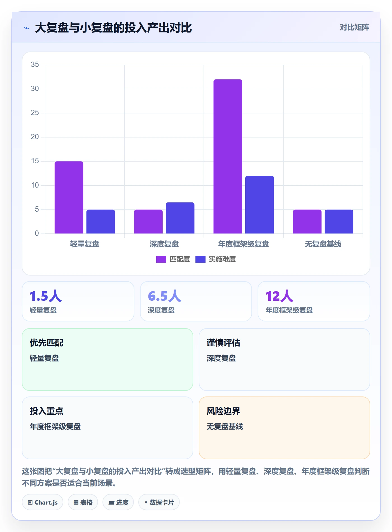Click the 无复盘基线 x-axis label
The width and height of the screenshot is (392, 532).
[323, 244]
